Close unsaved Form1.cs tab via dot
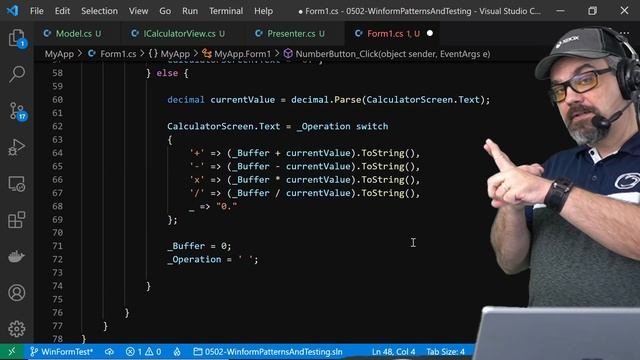 click(429, 33)
